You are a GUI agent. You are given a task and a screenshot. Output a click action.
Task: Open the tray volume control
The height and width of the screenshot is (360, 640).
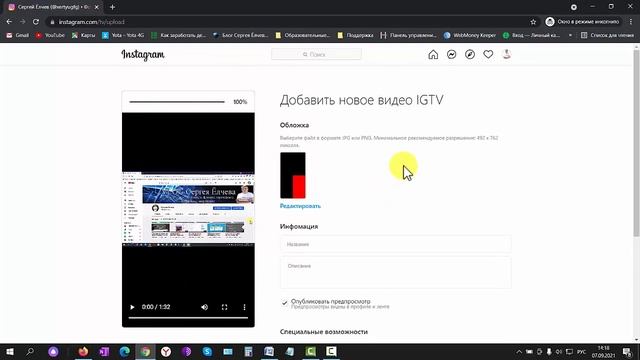coord(559,352)
